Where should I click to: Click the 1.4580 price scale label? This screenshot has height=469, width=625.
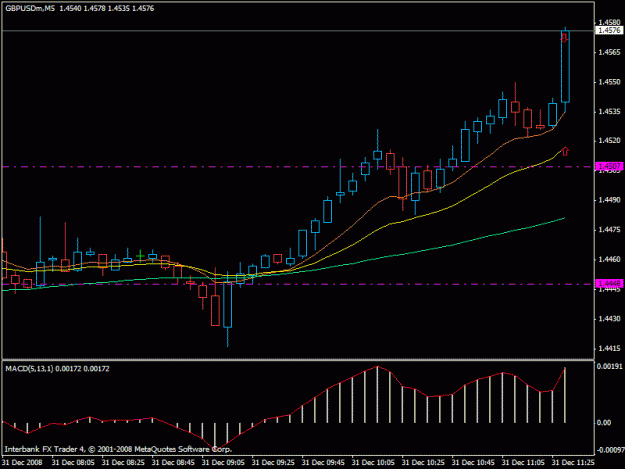pos(609,22)
